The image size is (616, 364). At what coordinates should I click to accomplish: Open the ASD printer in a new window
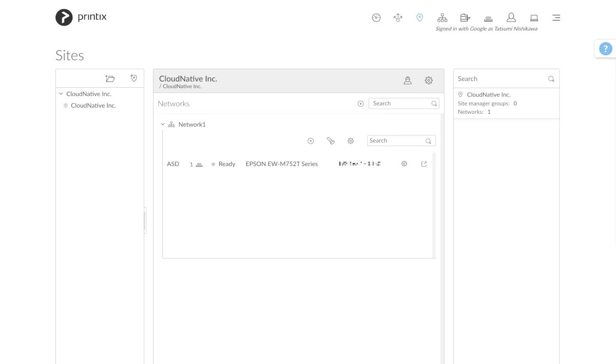tap(423, 164)
